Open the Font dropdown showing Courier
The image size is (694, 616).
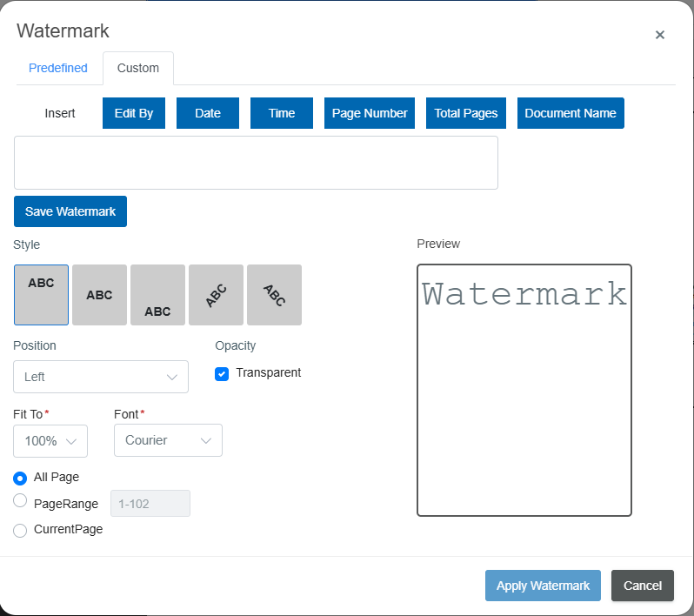coord(168,440)
